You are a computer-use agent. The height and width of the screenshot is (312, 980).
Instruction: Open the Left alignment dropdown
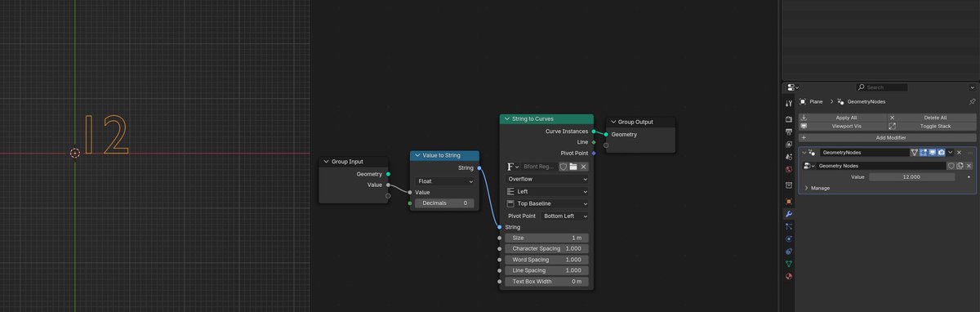546,191
